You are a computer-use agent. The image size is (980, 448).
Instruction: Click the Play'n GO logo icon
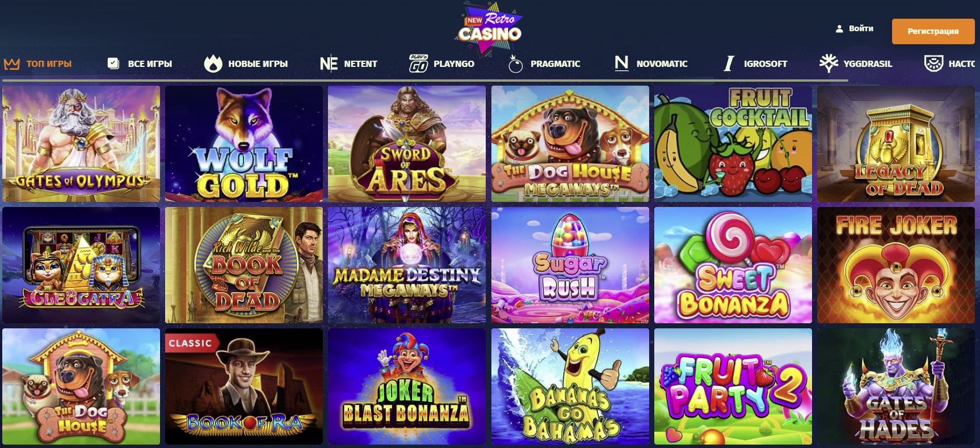(x=418, y=64)
